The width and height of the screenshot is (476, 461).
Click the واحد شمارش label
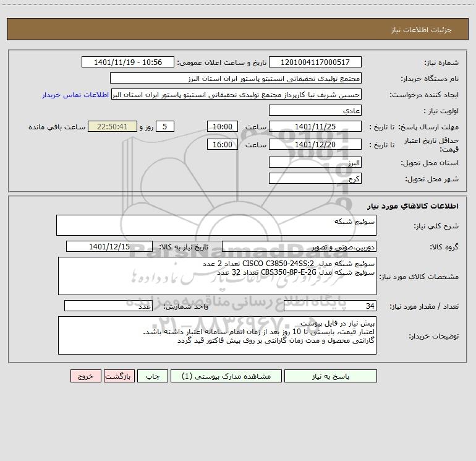[186, 306]
